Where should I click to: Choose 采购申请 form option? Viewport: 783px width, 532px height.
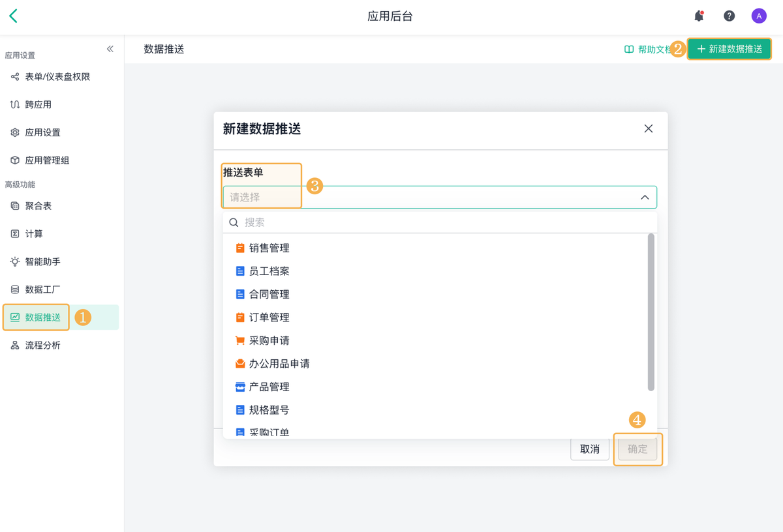pos(269,340)
